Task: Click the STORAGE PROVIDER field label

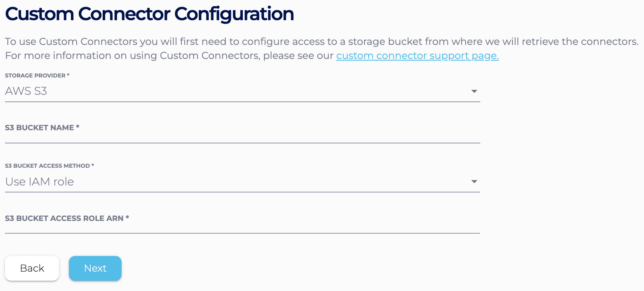Action: (x=35, y=75)
